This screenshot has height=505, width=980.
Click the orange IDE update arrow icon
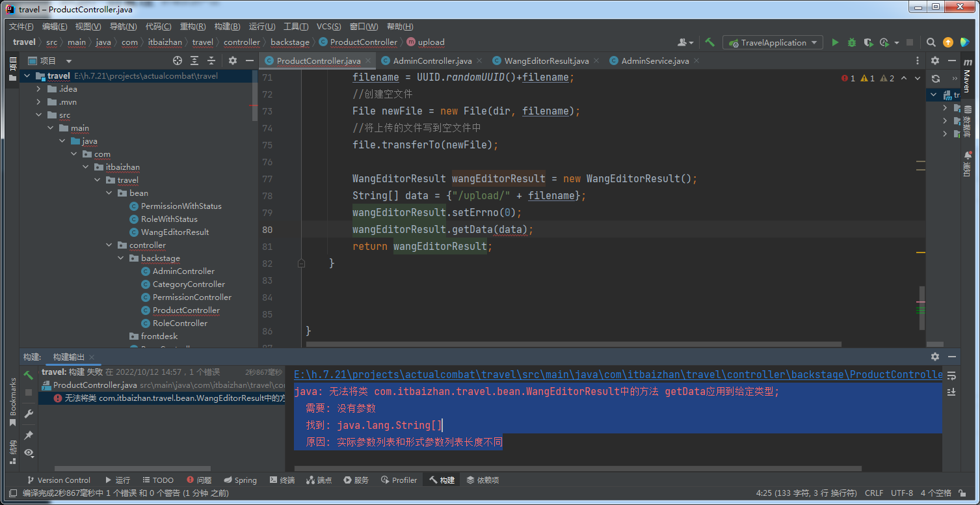click(948, 42)
